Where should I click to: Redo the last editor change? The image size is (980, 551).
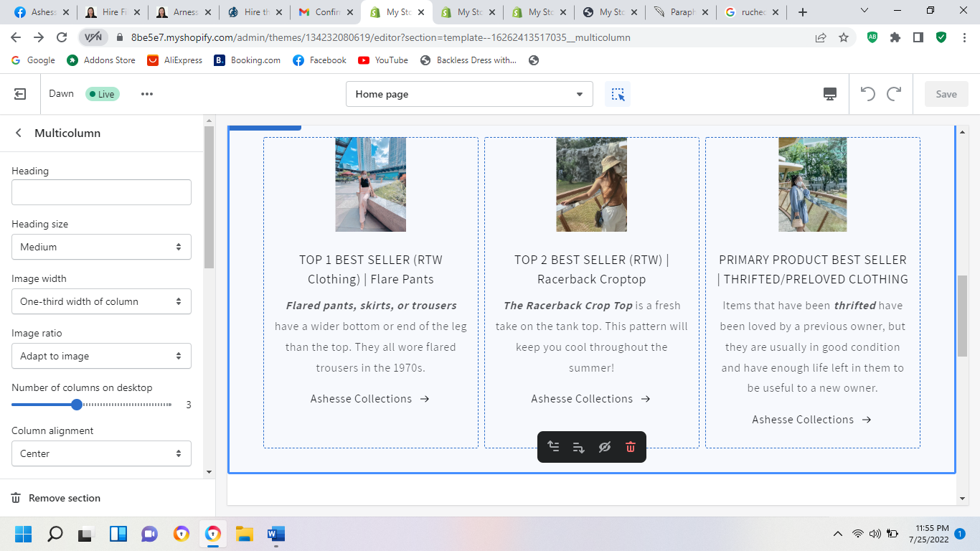[894, 94]
